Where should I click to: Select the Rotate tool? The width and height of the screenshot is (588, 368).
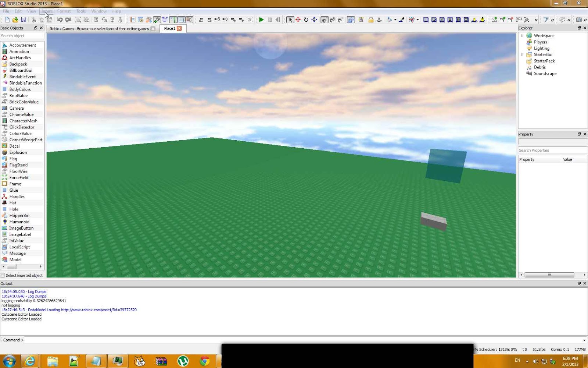(x=306, y=20)
